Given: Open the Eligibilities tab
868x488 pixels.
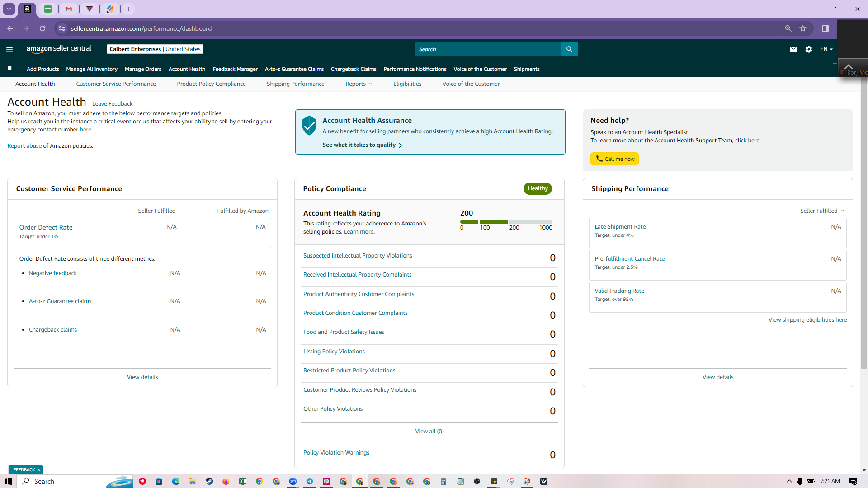Looking at the screenshot, I should click(407, 84).
